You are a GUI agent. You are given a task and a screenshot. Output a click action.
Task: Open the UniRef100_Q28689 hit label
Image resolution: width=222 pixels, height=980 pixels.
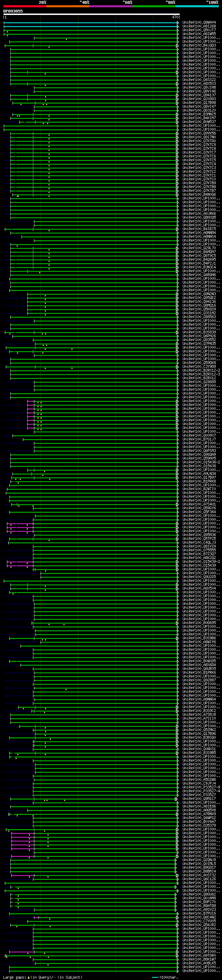point(199,382)
